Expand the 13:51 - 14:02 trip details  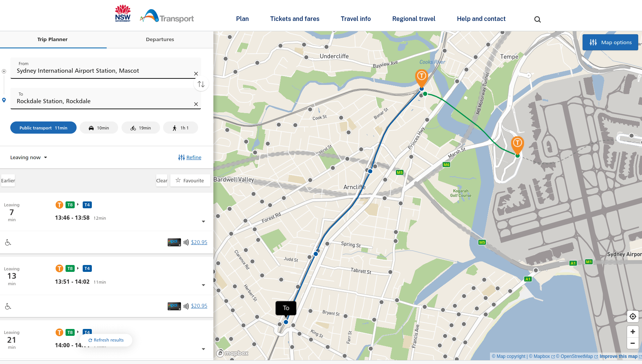coord(203,285)
